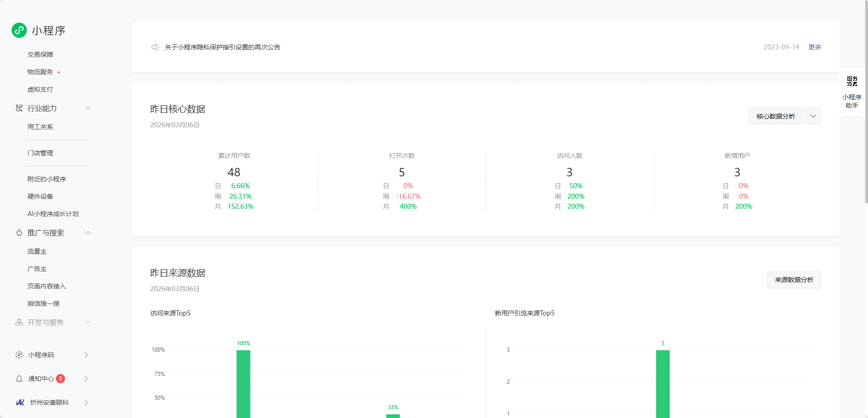The height and width of the screenshot is (418, 868).
Task: Open 物流服务 menu item
Action: point(40,72)
